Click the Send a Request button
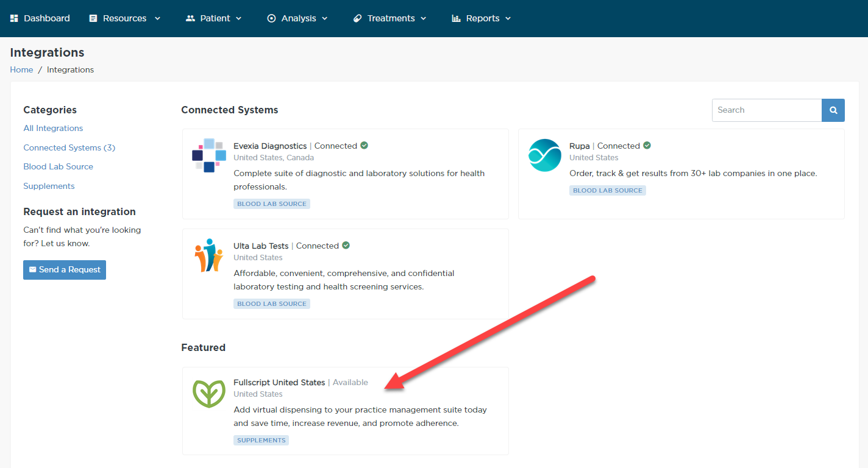This screenshot has width=868, height=468. pos(64,269)
